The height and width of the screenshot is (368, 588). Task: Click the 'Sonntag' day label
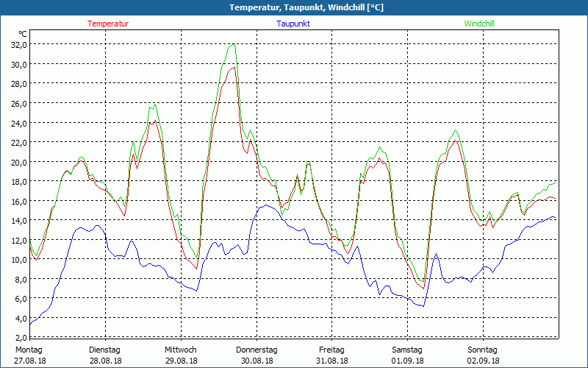click(x=482, y=350)
